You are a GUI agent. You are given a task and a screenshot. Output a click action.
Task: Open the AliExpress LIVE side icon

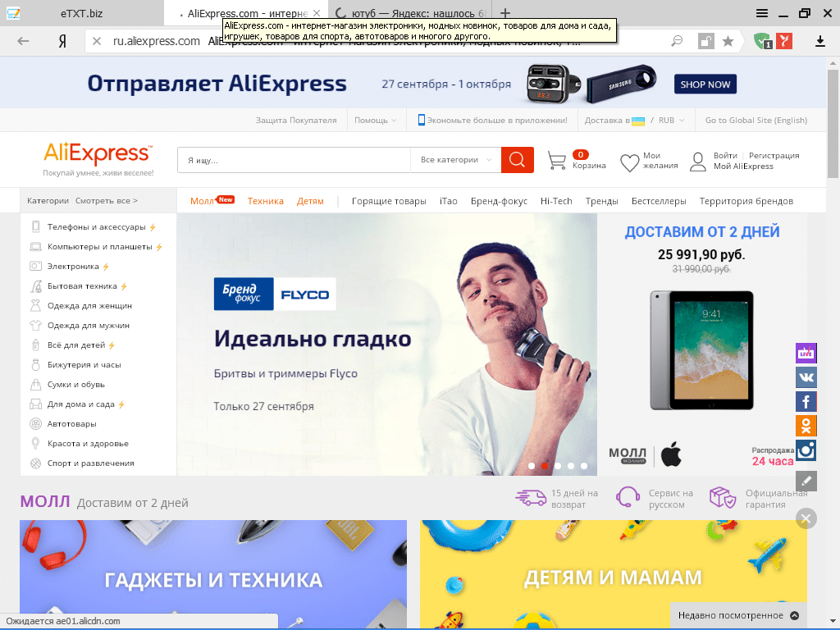(x=806, y=353)
